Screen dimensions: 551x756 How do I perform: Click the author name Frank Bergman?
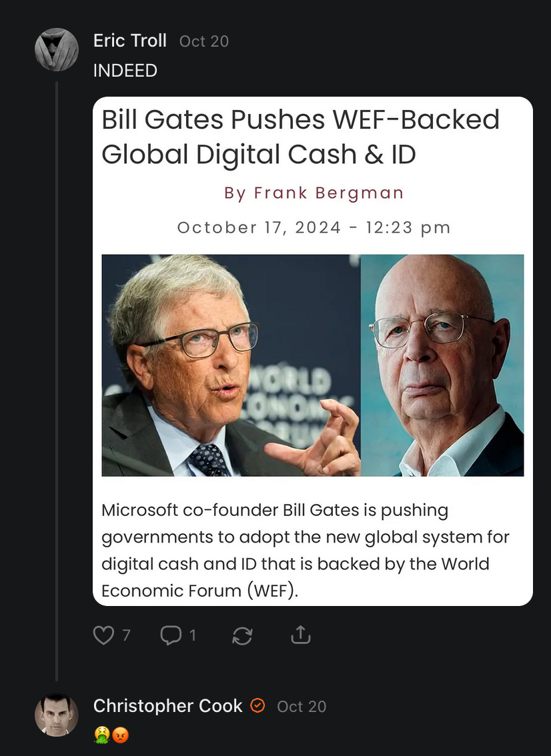(x=329, y=193)
